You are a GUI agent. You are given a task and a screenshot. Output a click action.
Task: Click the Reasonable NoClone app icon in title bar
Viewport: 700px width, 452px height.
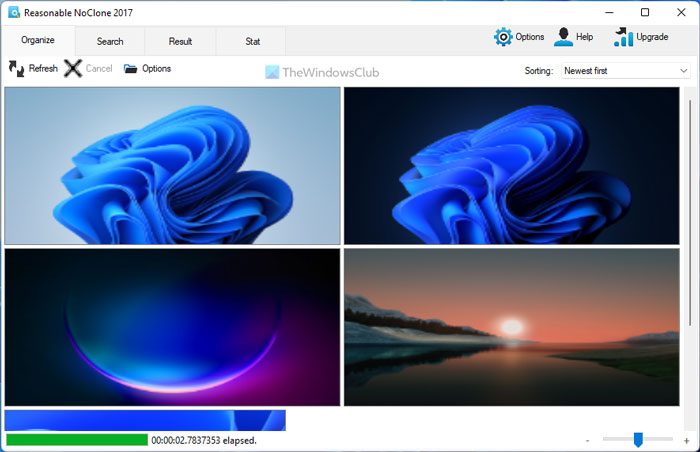(x=14, y=12)
